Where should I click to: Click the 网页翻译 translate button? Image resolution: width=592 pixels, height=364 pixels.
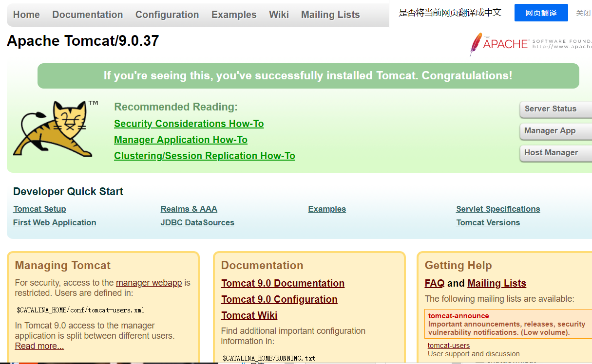(541, 13)
